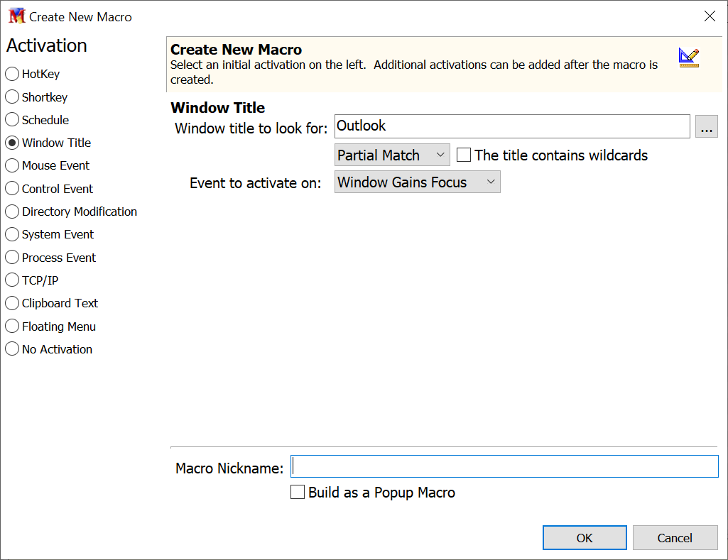This screenshot has width=728, height=560.
Task: Choose Schedule as the activation type
Action: tap(12, 120)
